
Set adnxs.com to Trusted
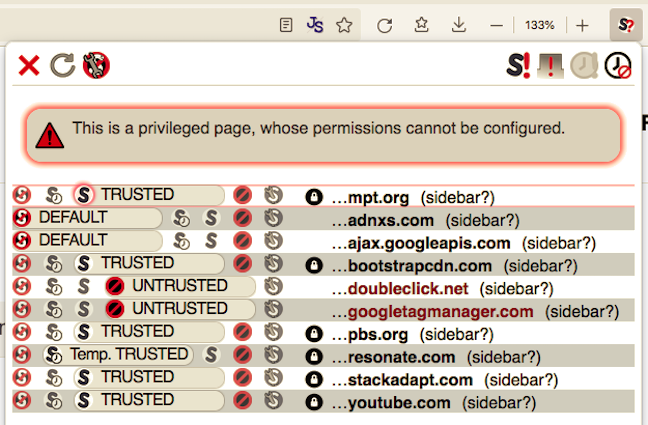[211, 217]
